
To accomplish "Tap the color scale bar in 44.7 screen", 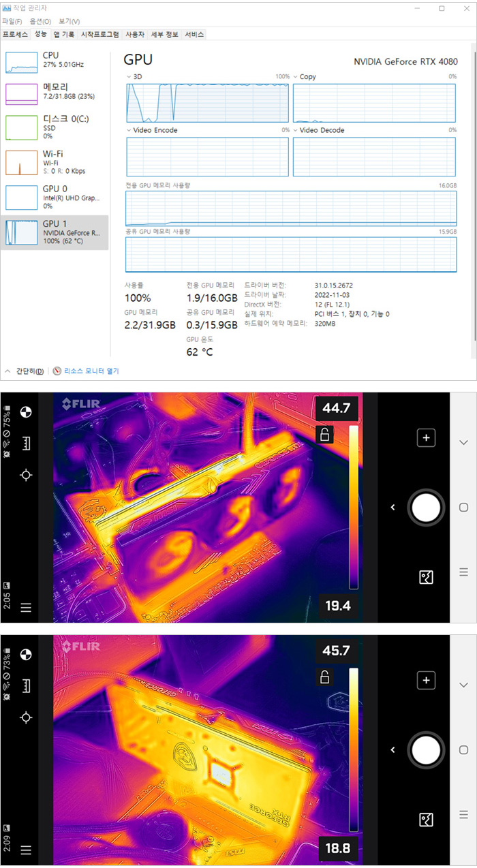I will click(353, 507).
